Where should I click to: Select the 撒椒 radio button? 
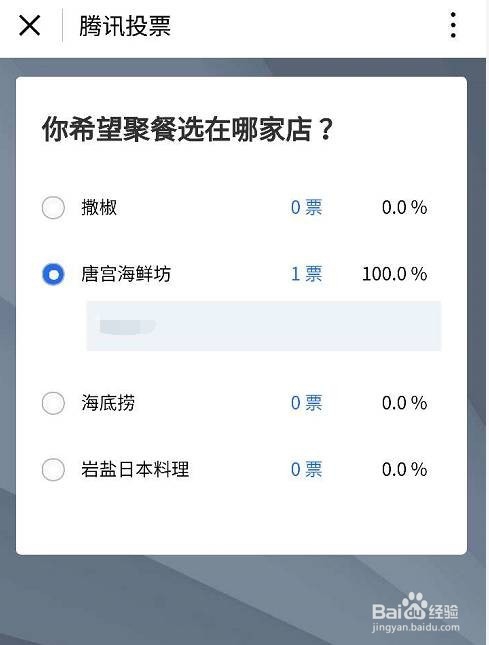point(53,207)
